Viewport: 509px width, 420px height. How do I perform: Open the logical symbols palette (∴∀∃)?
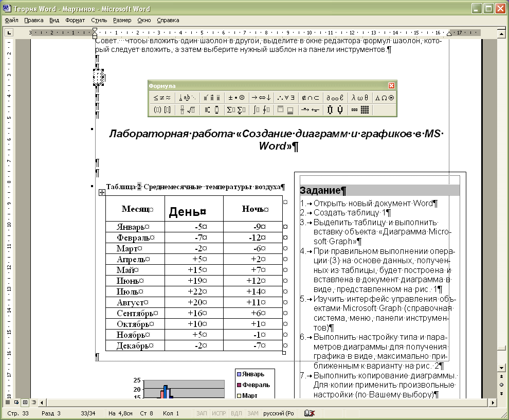click(x=286, y=98)
